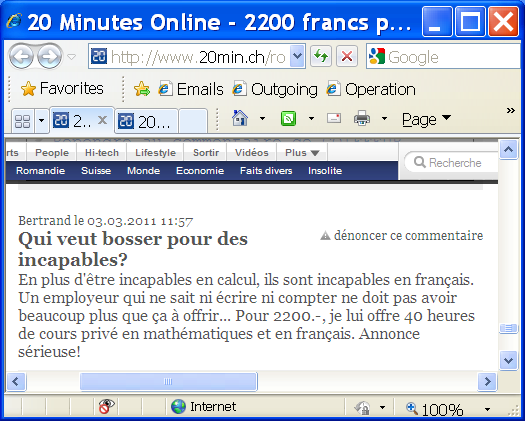525x421 pixels.
Task: Expand the zoom level dropdown arrow
Action: click(487, 409)
